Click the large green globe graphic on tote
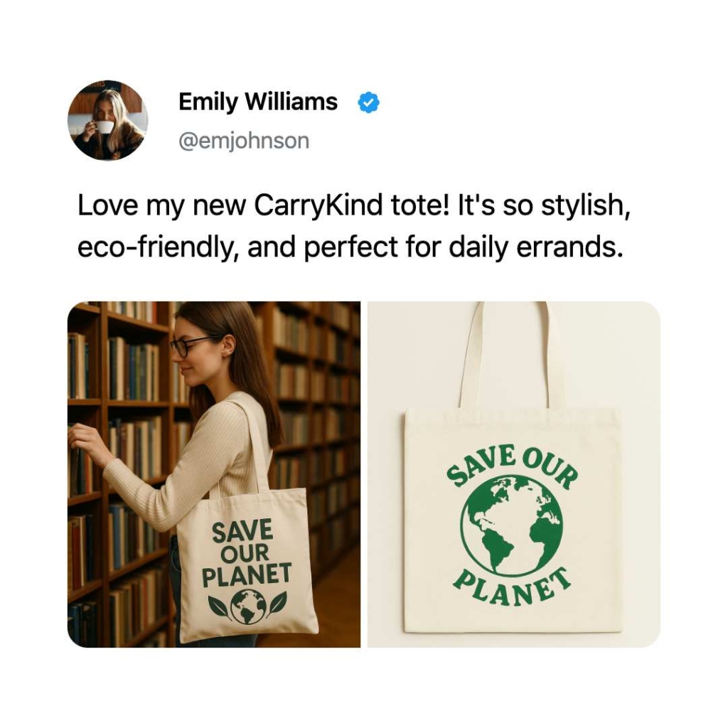 point(512,525)
